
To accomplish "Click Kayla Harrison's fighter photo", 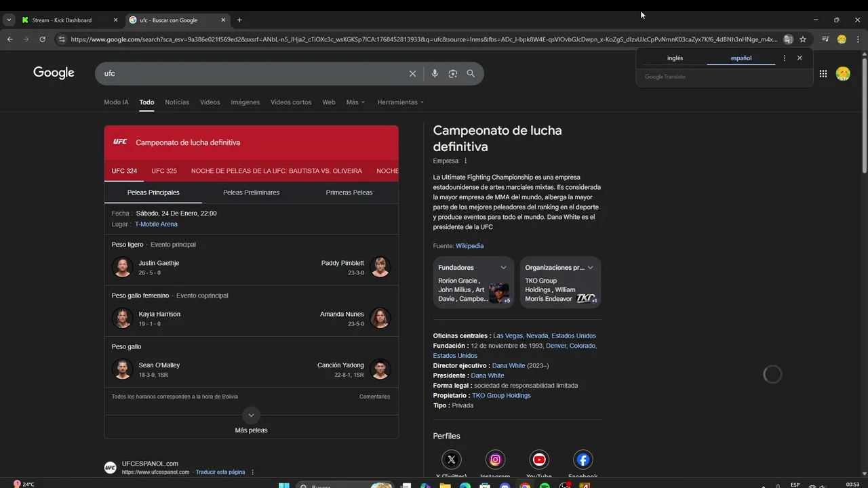I will [122, 318].
